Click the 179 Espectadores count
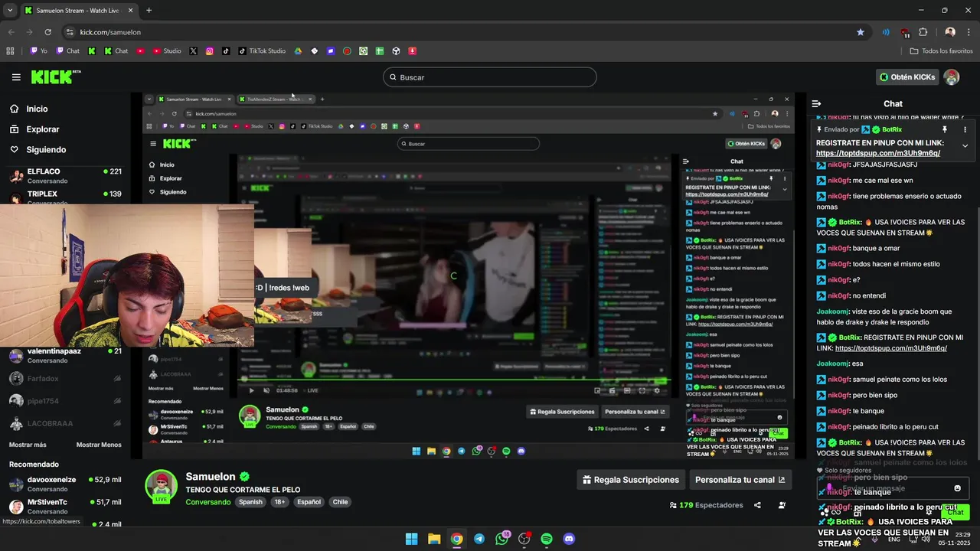Viewport: 980px width, 551px height. click(x=706, y=505)
